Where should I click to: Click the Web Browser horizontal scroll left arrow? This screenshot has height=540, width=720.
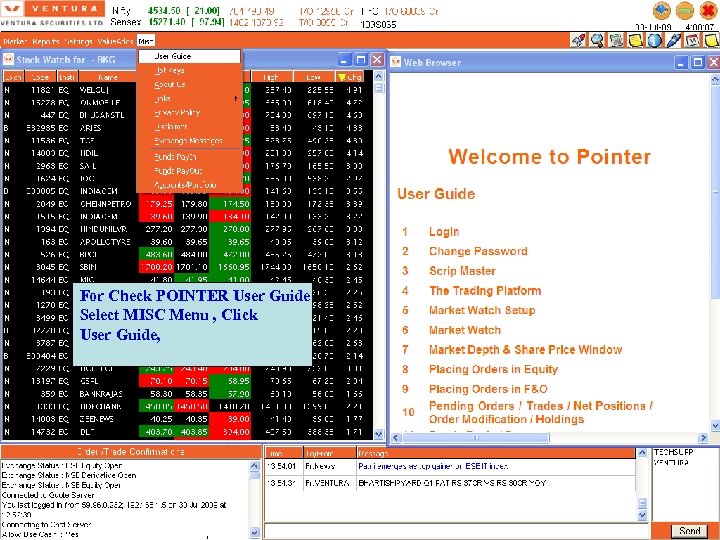[395, 438]
